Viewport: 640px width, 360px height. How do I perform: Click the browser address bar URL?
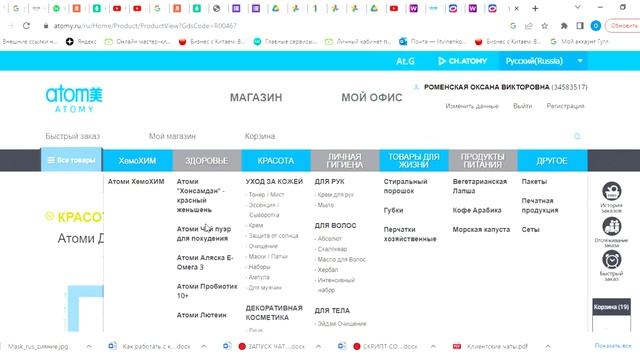point(145,26)
